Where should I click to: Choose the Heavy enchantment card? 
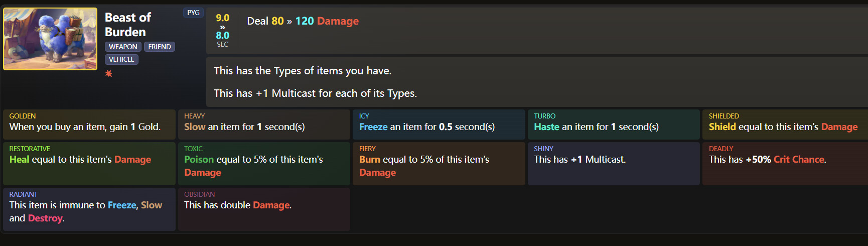pos(264,124)
